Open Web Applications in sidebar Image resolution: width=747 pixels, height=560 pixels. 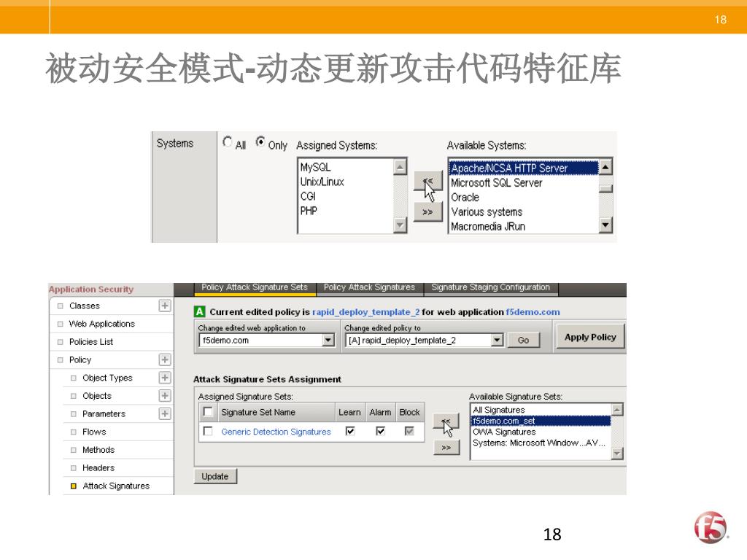[102, 324]
